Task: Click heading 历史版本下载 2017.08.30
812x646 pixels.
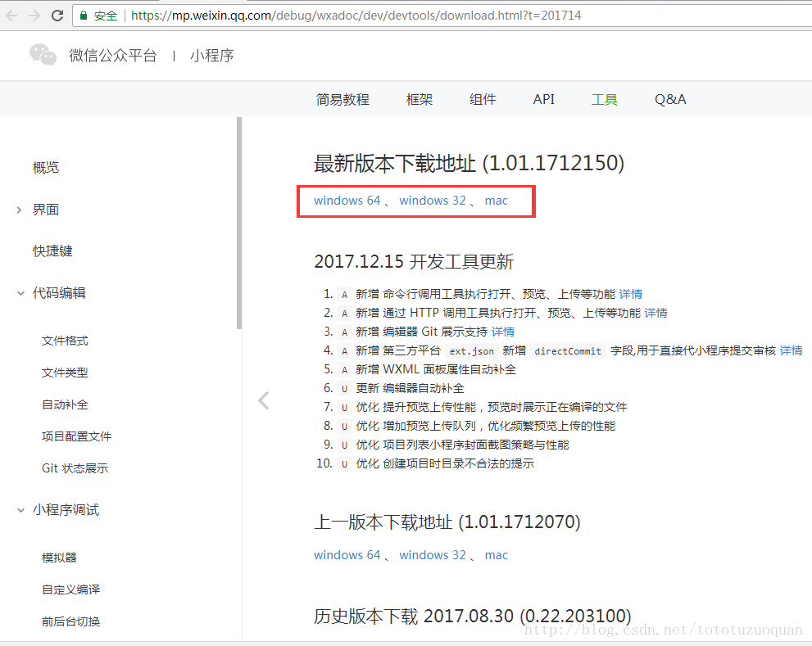Action: click(473, 616)
